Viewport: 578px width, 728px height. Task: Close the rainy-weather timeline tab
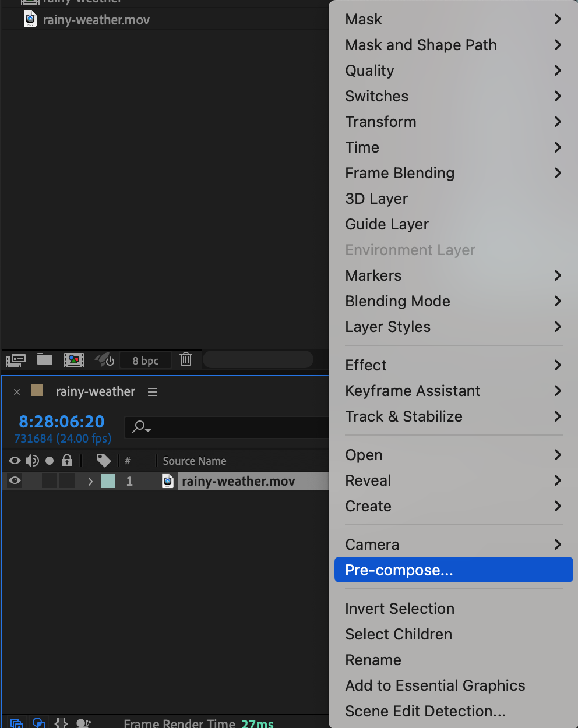pyautogui.click(x=17, y=392)
